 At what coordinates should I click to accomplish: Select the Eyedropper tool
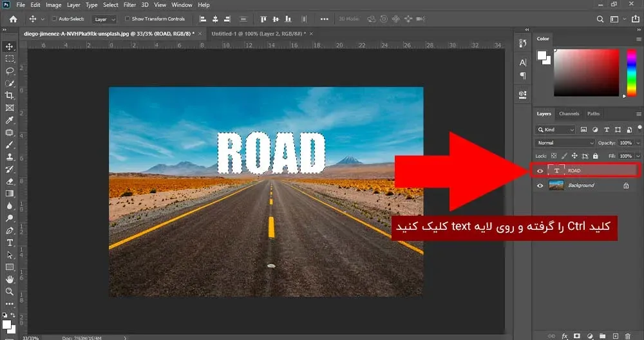(10, 120)
